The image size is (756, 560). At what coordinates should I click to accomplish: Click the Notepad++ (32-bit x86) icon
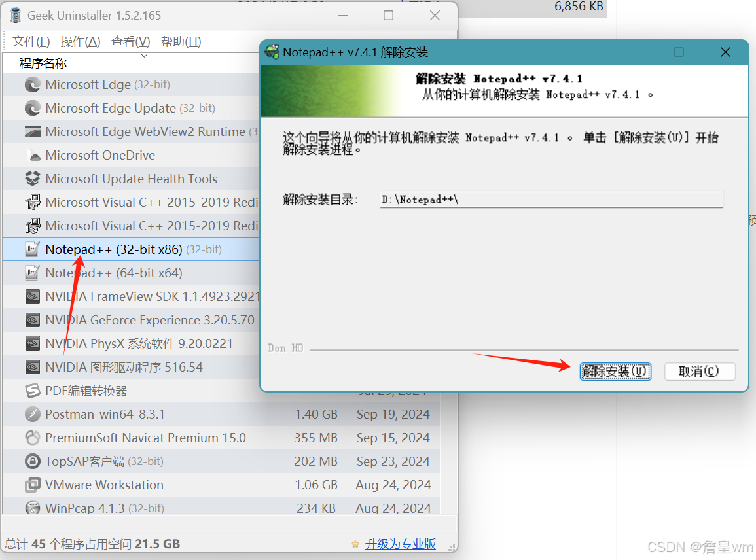[x=32, y=249]
